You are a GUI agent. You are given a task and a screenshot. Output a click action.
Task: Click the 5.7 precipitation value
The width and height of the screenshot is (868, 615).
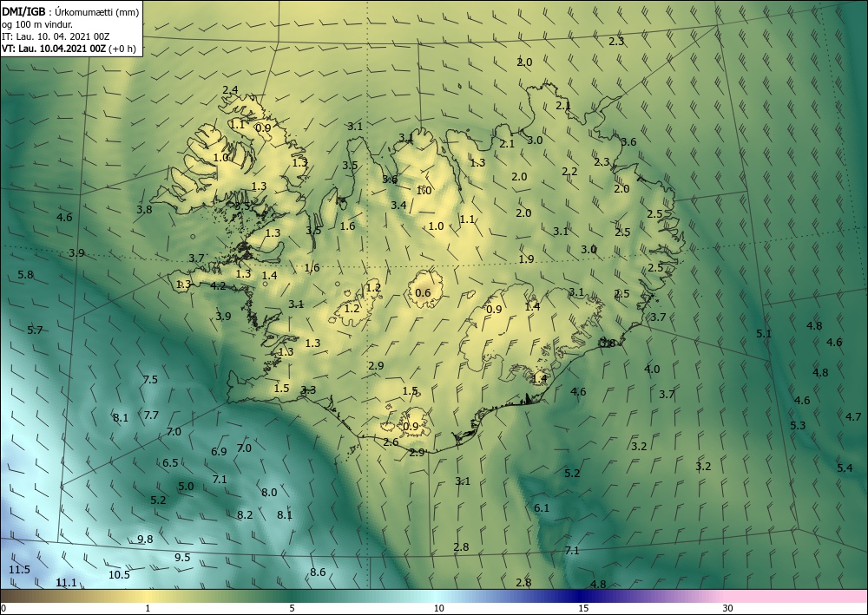(x=35, y=330)
